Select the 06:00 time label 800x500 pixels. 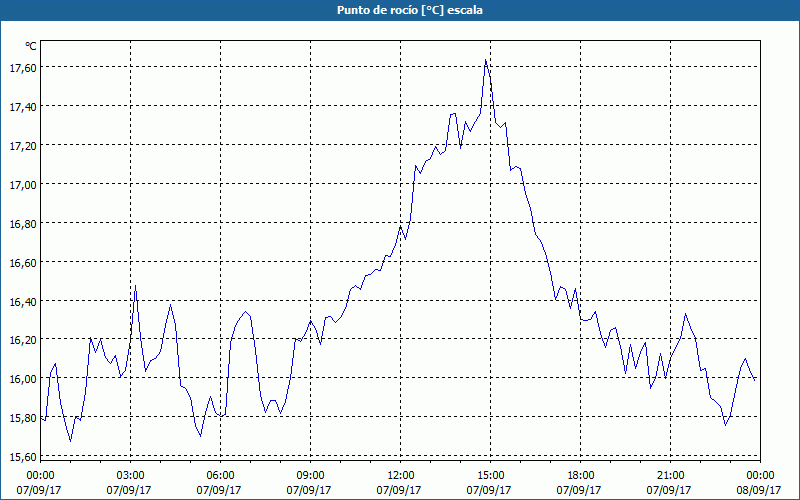click(x=220, y=476)
